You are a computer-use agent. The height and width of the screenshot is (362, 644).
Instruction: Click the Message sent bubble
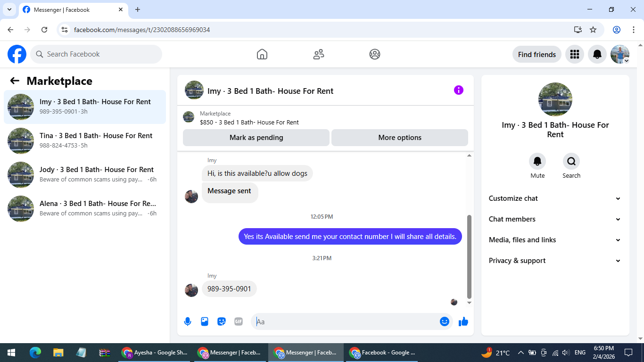point(230,192)
